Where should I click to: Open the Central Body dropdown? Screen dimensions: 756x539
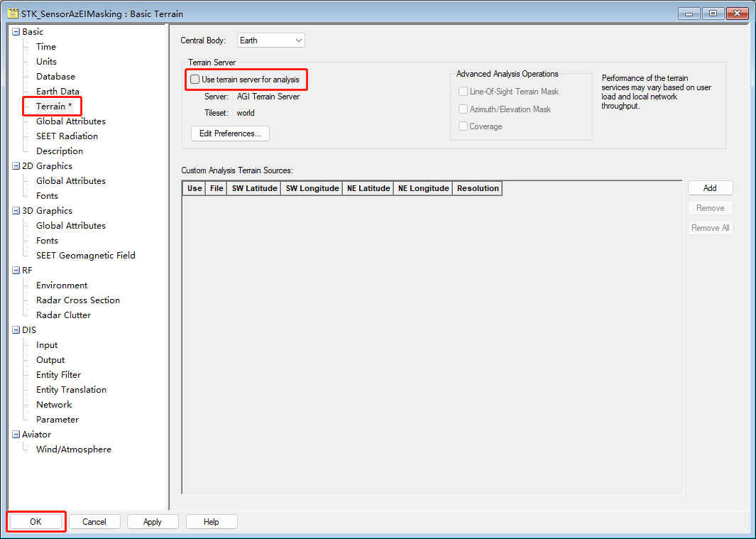(x=270, y=40)
